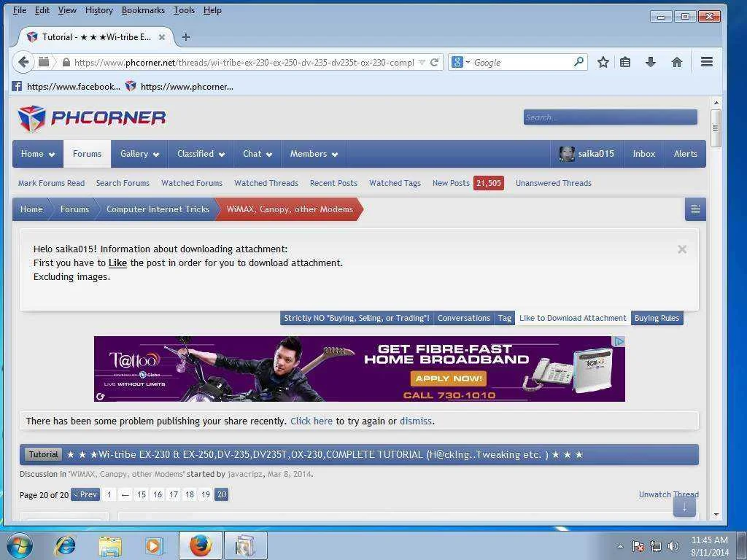Open the URL history dropdown arrow
The height and width of the screenshot is (560, 747).
[422, 63]
